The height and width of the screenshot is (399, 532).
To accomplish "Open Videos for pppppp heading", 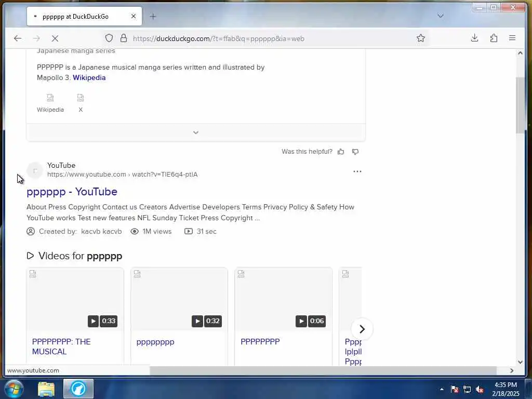I will pos(75,256).
